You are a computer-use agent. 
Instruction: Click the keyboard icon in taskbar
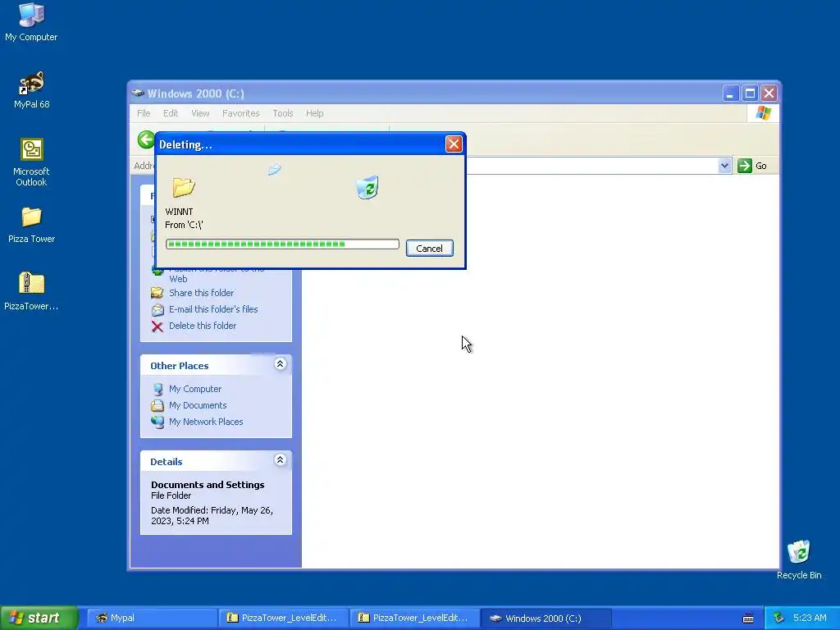[748, 619]
